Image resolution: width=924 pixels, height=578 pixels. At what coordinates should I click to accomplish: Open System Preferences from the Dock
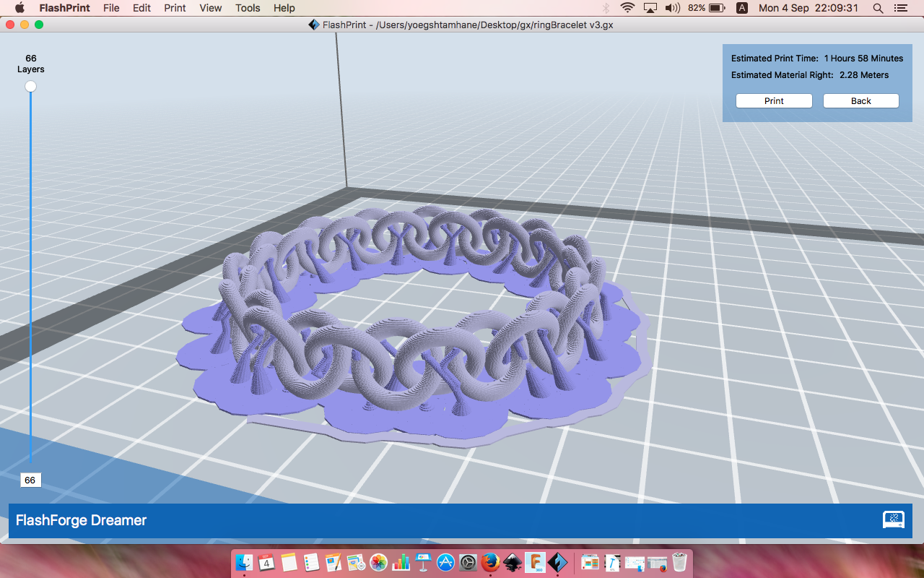tap(468, 561)
